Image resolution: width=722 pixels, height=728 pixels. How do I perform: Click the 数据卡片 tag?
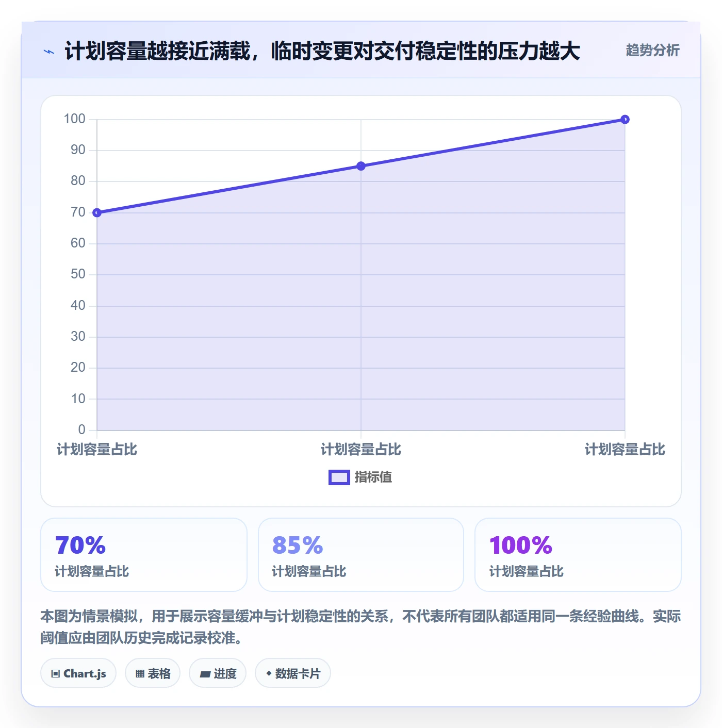pyautogui.click(x=293, y=673)
